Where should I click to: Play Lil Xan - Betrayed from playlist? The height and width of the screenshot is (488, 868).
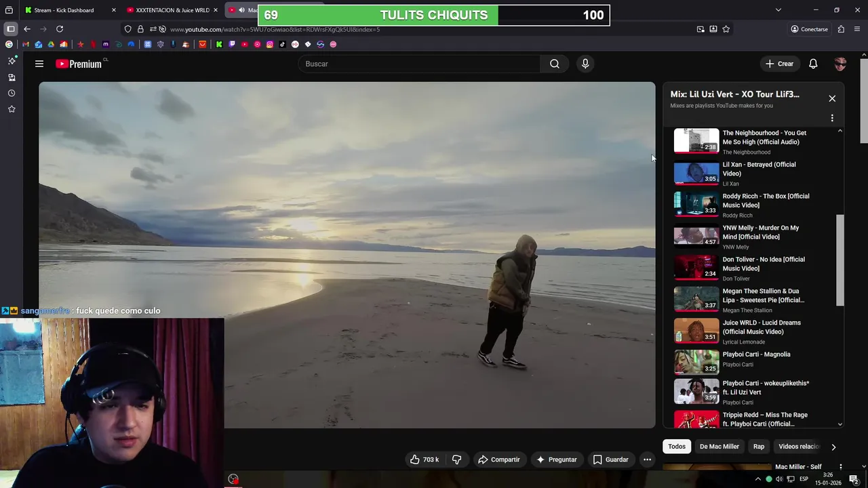(x=742, y=174)
